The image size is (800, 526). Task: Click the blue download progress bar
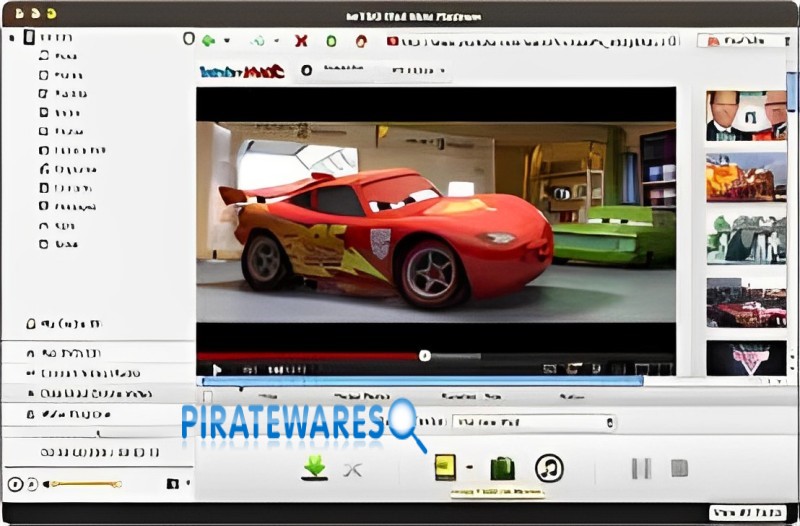422,381
